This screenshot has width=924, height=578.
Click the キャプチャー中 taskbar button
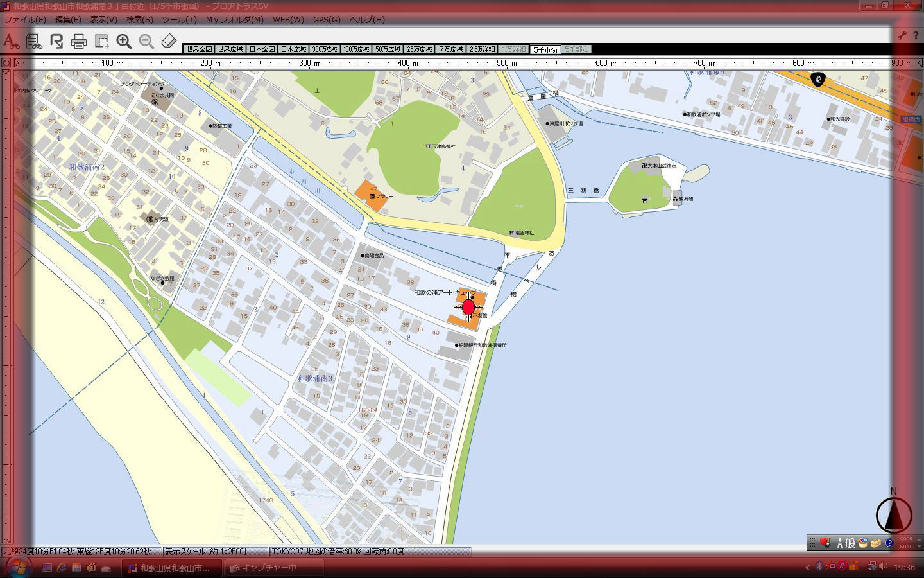(x=262, y=568)
